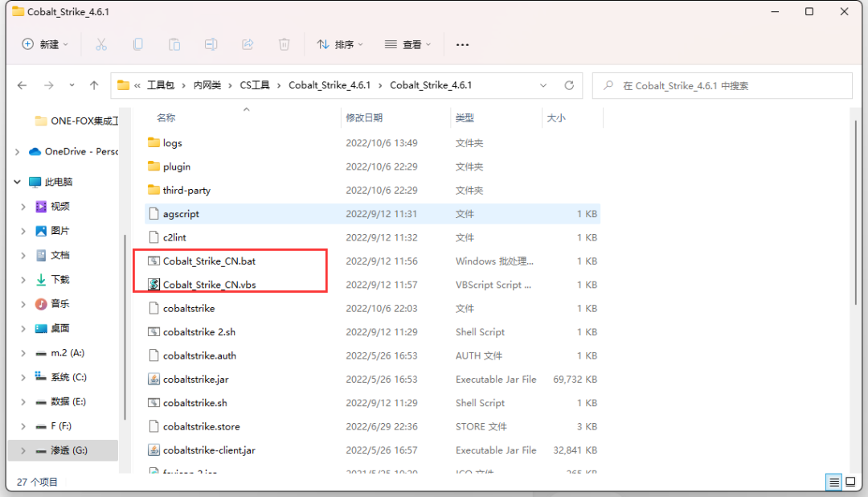
Task: Sort by 大小 column header
Action: (556, 117)
